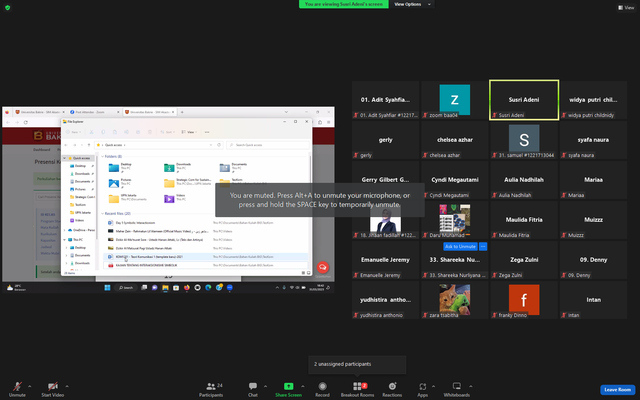Click New in File Explorer toolbar
The height and width of the screenshot is (400, 640).
pyautogui.click(x=73, y=132)
